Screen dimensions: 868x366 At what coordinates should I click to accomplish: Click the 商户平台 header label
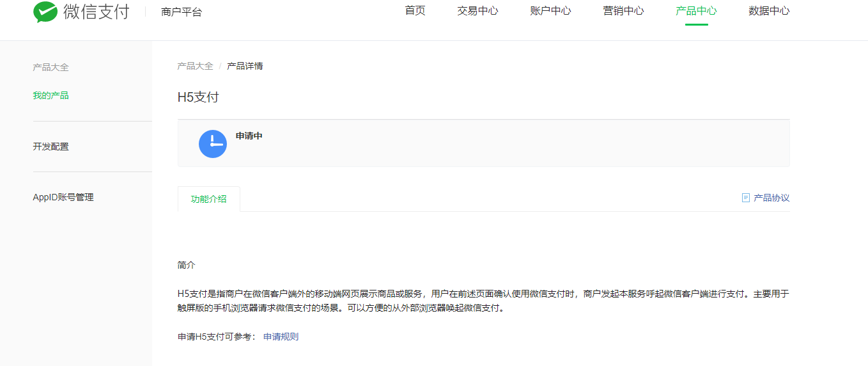tap(182, 12)
